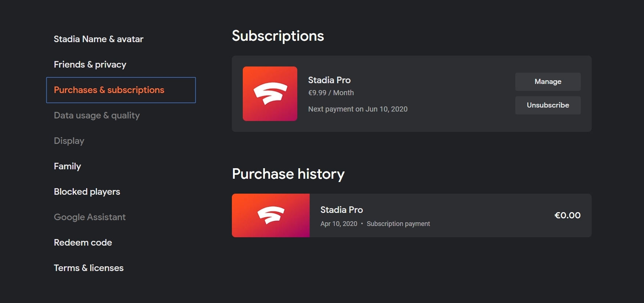Go to Friends & privacy section

pos(90,65)
